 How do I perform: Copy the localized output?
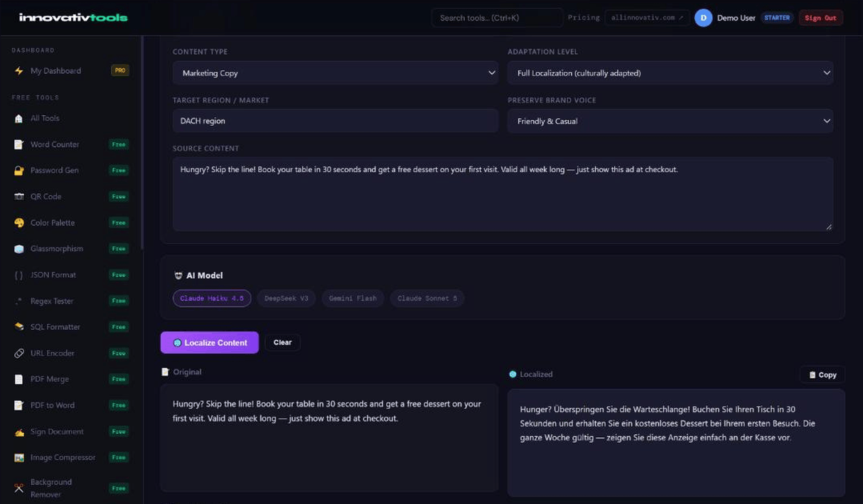coord(822,375)
